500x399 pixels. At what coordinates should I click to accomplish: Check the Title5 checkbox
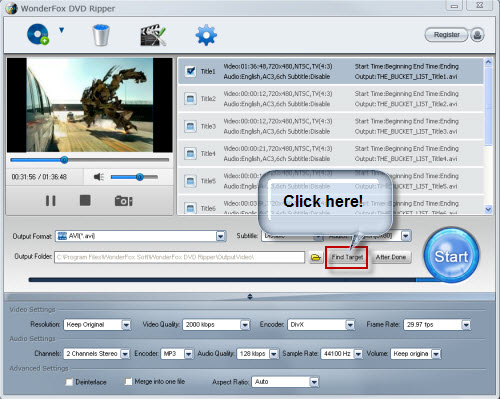click(x=190, y=181)
